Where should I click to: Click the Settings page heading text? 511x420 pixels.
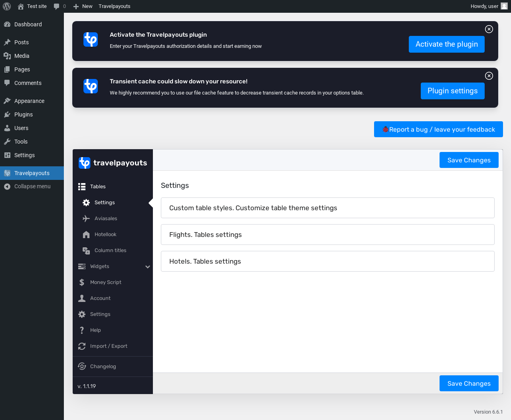175,185
